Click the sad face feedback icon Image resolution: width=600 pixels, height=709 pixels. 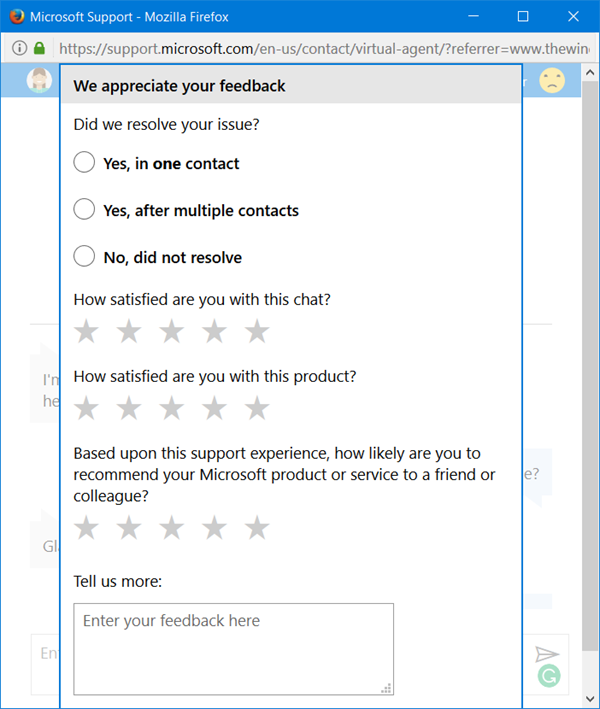coord(551,80)
